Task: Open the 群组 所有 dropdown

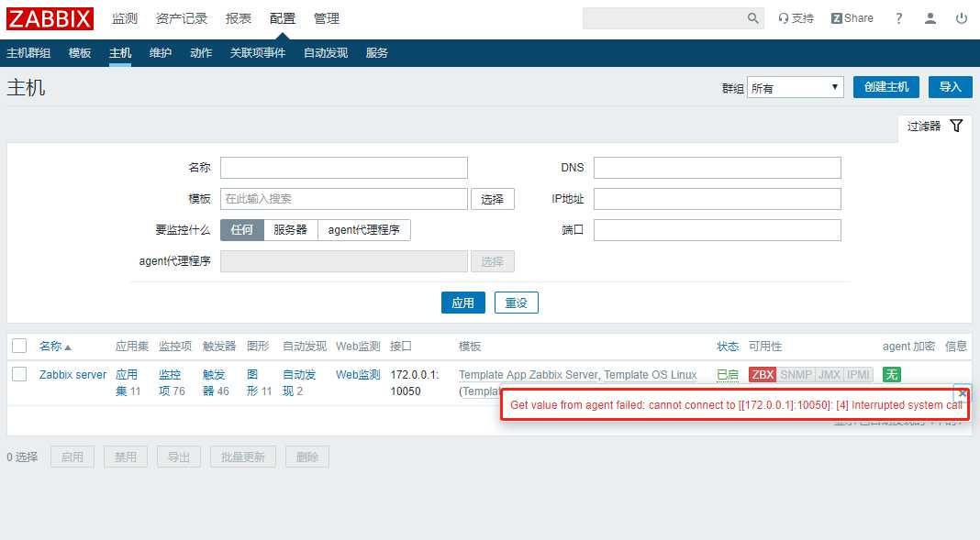Action: 796,86
